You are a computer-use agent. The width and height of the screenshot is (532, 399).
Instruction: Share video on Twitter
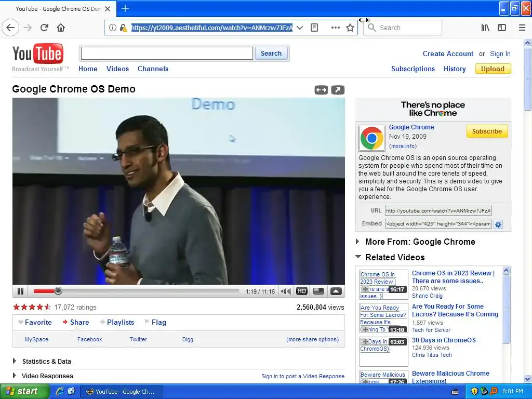click(x=138, y=339)
